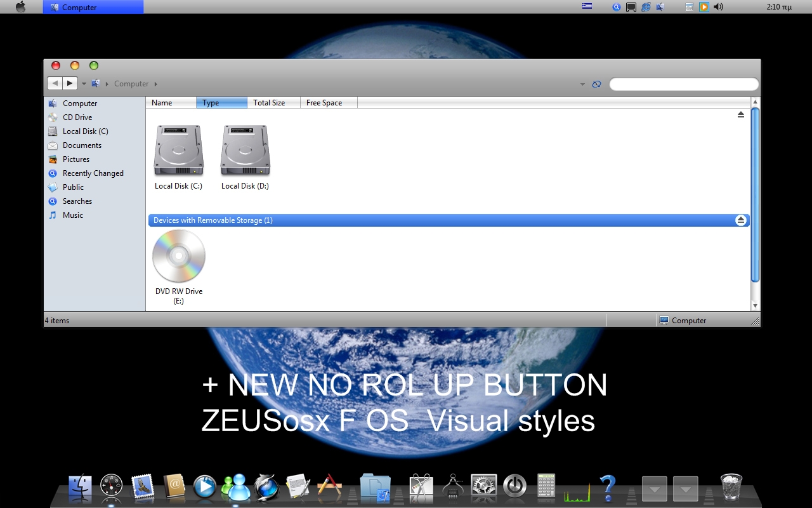Open the Applications 'A' icon in the dock
Screen dimensions: 812x508
(x=329, y=486)
